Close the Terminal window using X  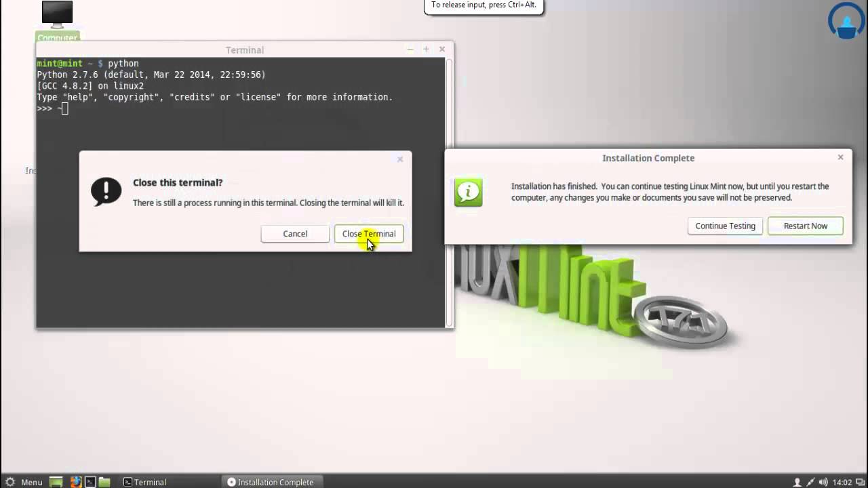tap(442, 49)
